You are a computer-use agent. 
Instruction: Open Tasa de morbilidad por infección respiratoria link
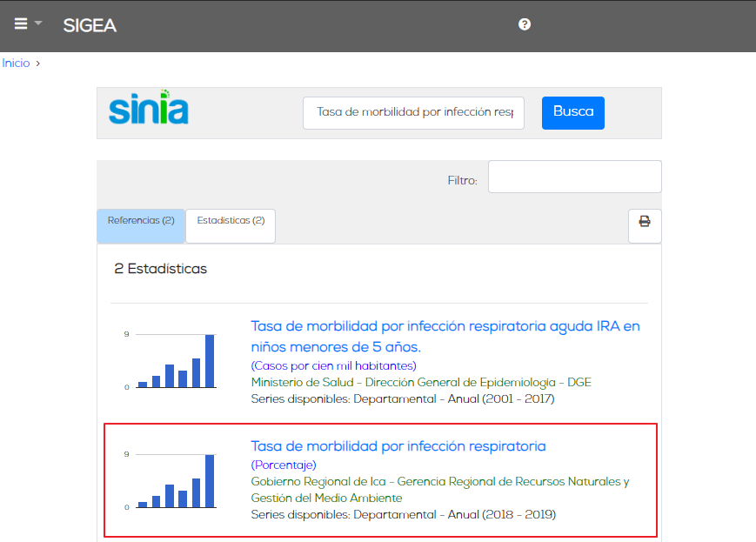398,446
